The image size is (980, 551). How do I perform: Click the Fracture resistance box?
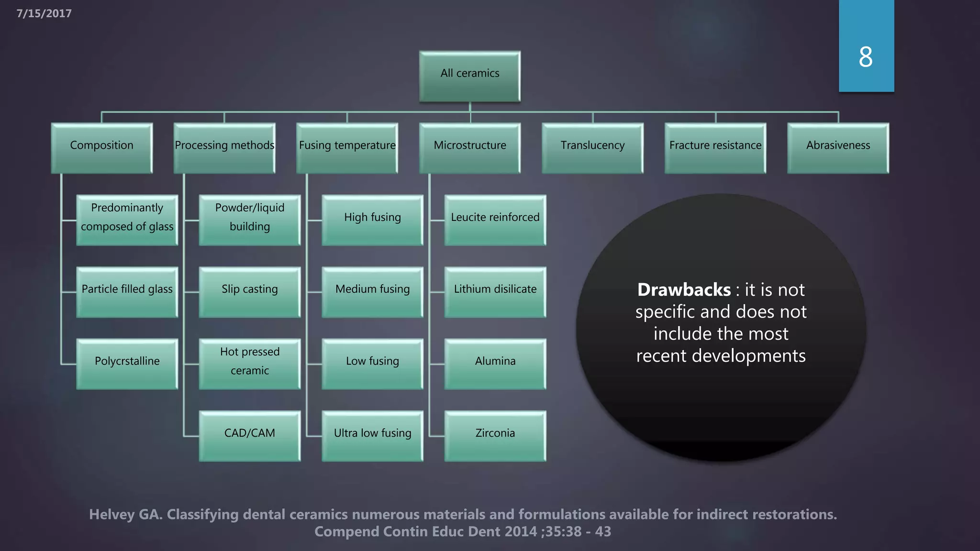pyautogui.click(x=715, y=148)
